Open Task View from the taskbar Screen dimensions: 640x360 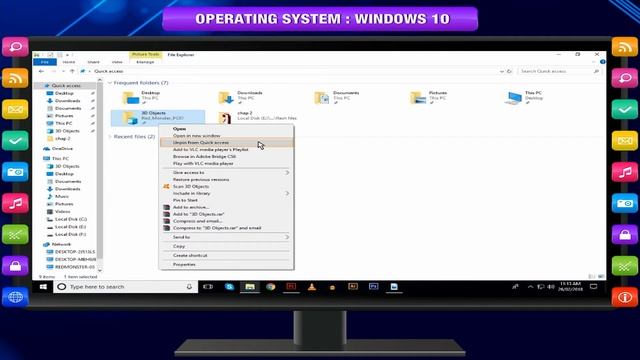pos(208,287)
